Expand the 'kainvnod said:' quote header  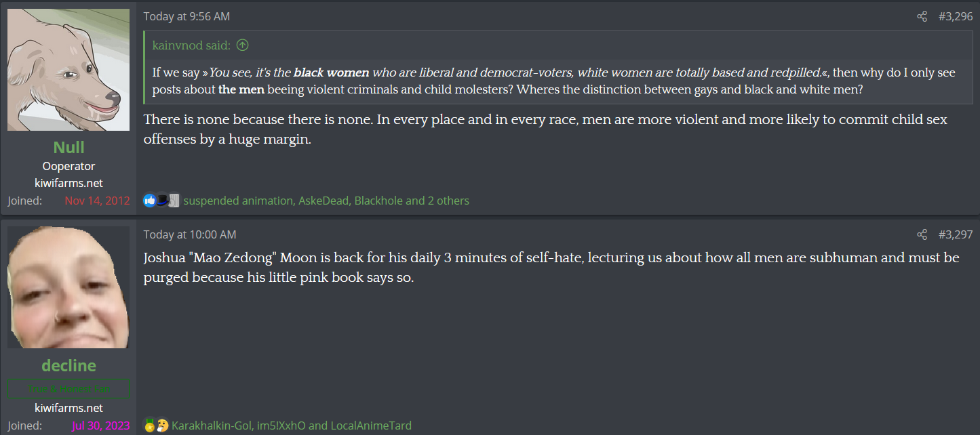191,45
